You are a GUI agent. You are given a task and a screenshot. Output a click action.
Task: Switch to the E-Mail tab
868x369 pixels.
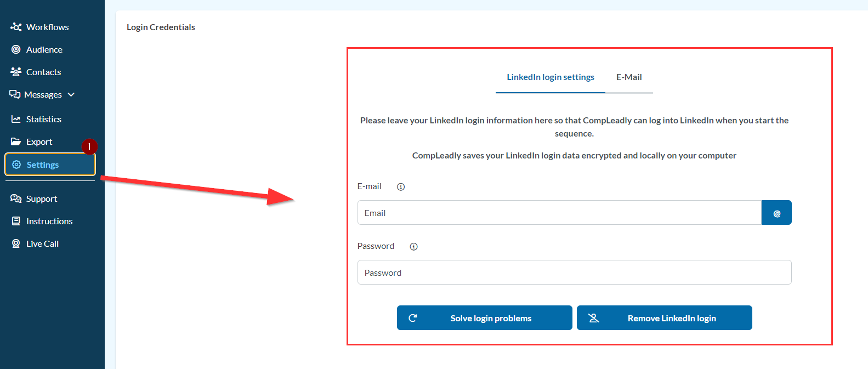pyautogui.click(x=629, y=77)
